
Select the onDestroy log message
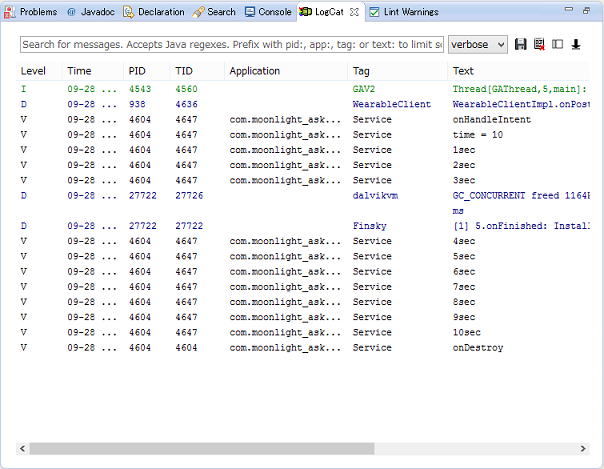click(x=478, y=348)
